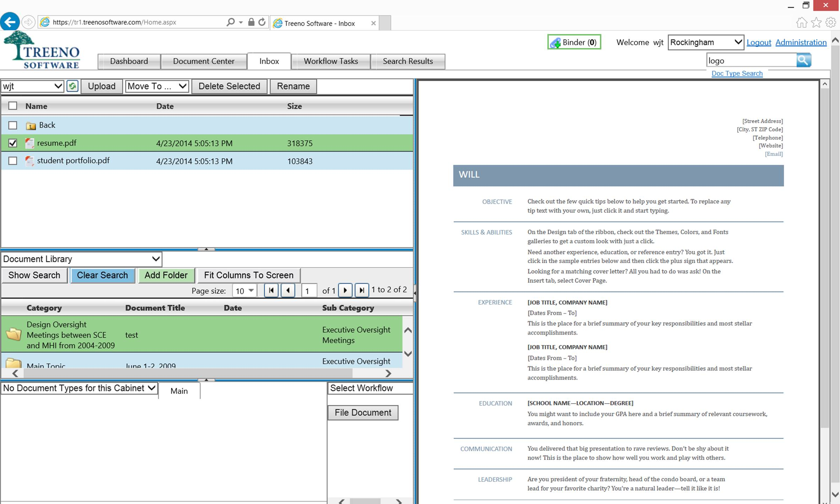
Task: Click the Back folder icon
Action: (31, 125)
